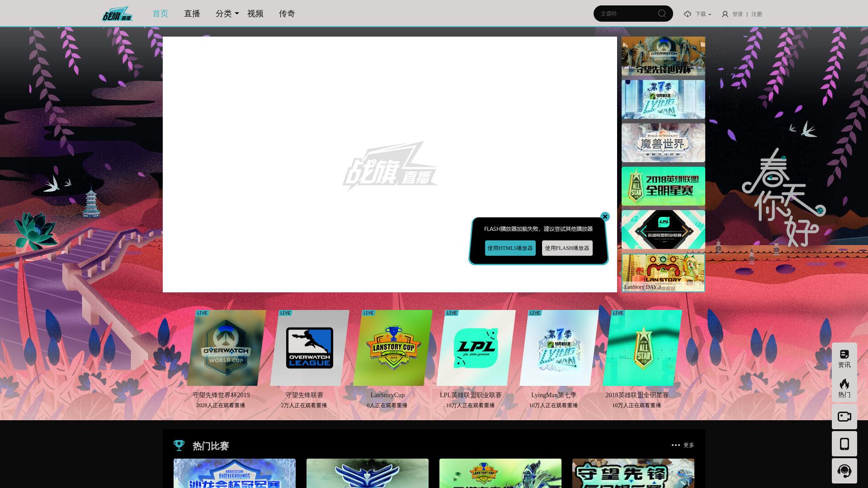868x488 pixels.
Task: Click 2028人正在观看重播 viewer count
Action: [221, 405]
